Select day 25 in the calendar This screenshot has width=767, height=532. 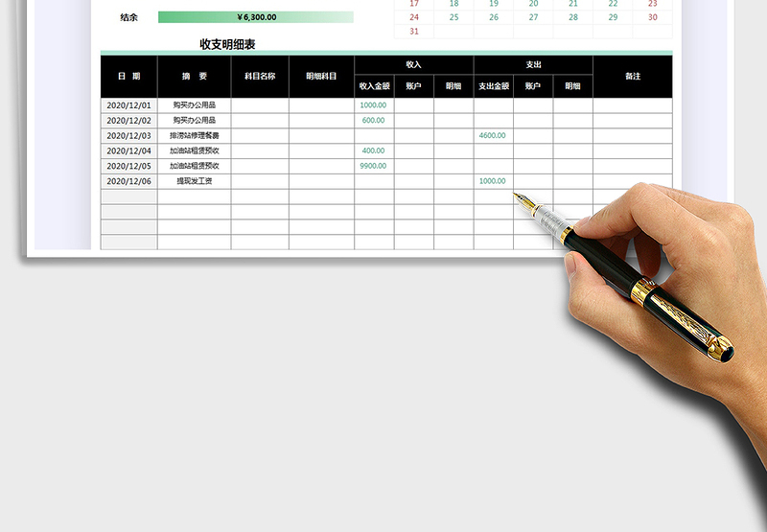453,17
